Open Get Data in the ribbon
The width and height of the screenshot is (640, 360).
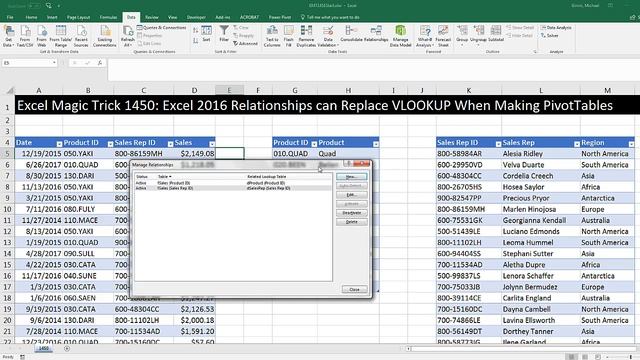[x=8, y=36]
